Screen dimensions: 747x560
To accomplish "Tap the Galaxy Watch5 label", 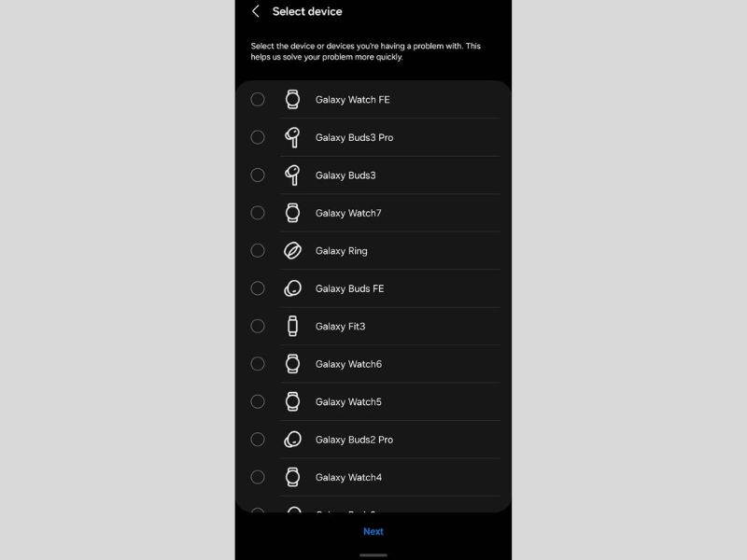I will click(348, 402).
